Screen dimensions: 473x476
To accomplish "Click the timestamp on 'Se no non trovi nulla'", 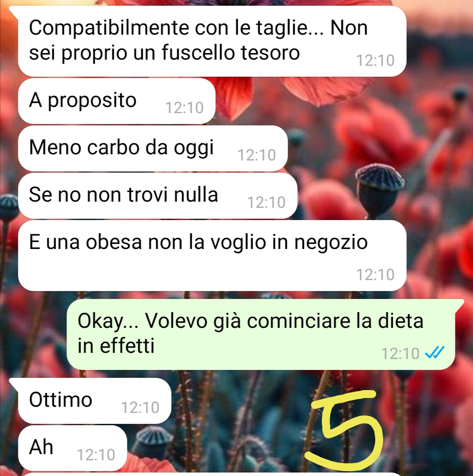I will click(266, 202).
